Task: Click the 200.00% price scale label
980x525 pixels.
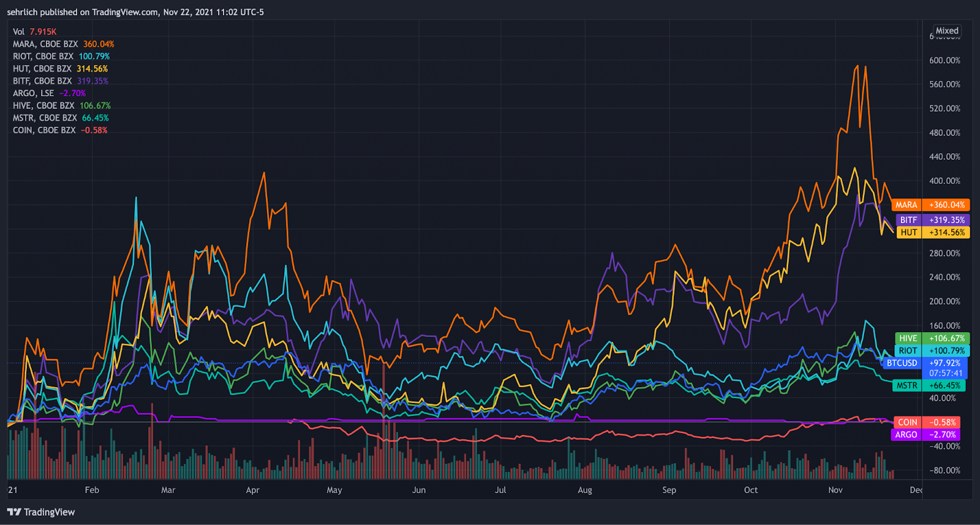Action: (944, 301)
